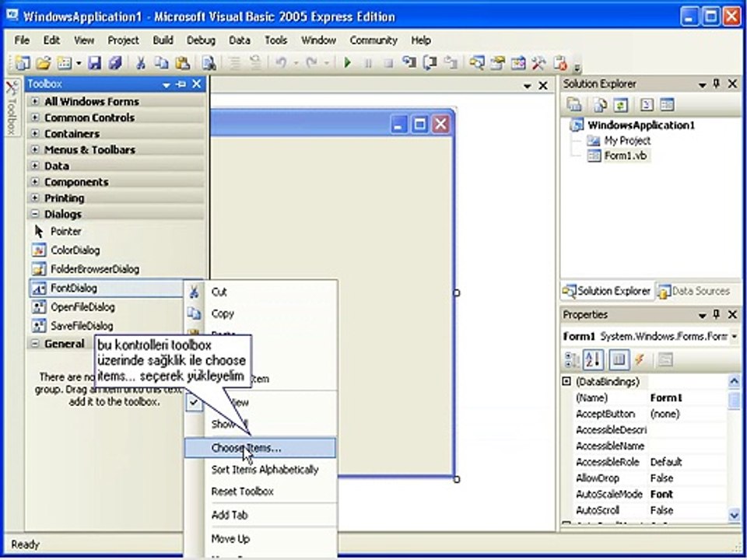The image size is (747, 560).
Task: Click the Toolbox hammer-and-wrench toolbar icon
Action: 538,63
